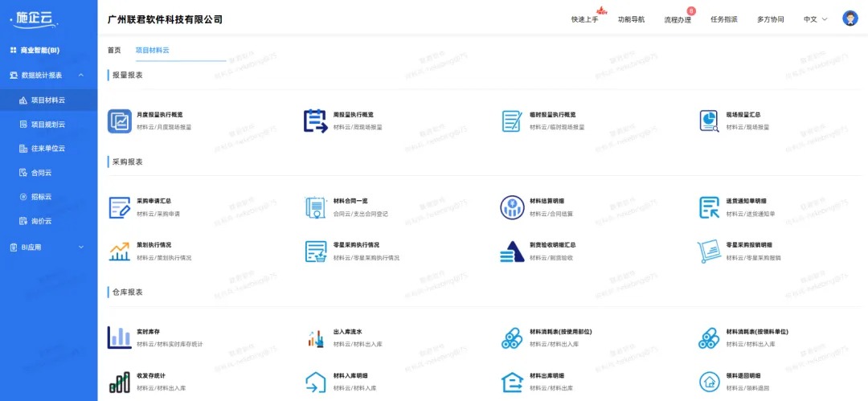Viewport: 868px width, 401px height.
Task: Select 项目材料云 in the sidebar
Action: click(49, 100)
